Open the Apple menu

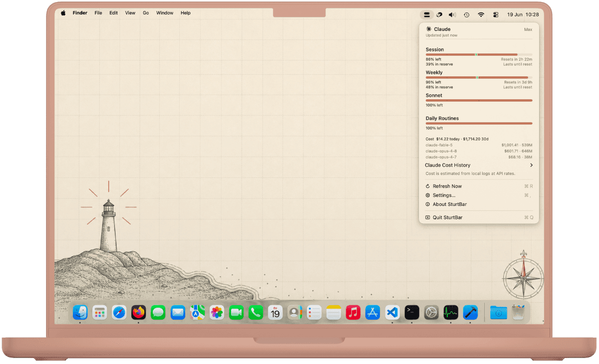(x=63, y=13)
